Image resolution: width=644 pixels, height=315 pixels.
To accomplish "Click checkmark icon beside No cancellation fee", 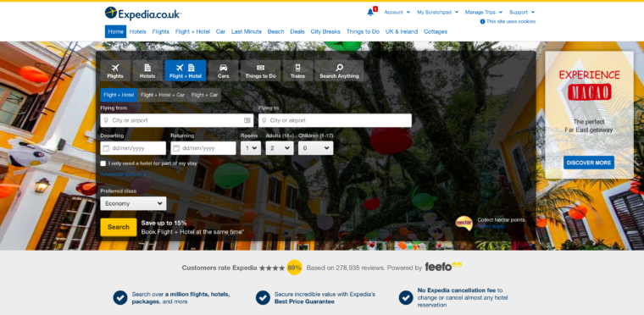I will [406, 298].
